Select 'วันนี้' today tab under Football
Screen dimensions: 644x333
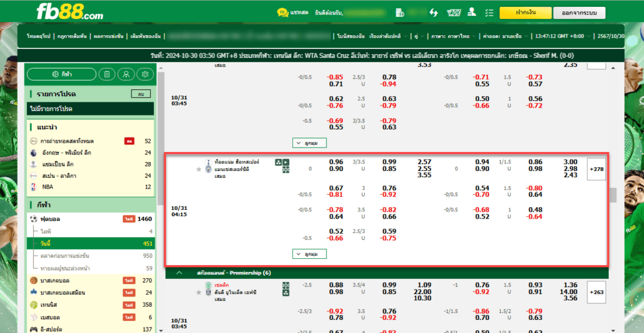91,244
